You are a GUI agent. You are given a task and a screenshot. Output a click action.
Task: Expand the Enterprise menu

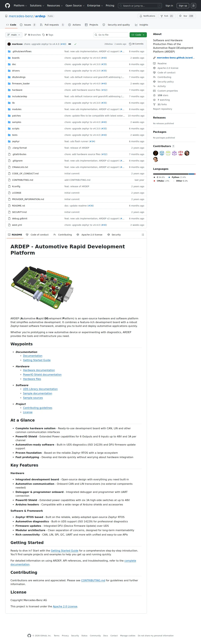pyautogui.click(x=95, y=5)
